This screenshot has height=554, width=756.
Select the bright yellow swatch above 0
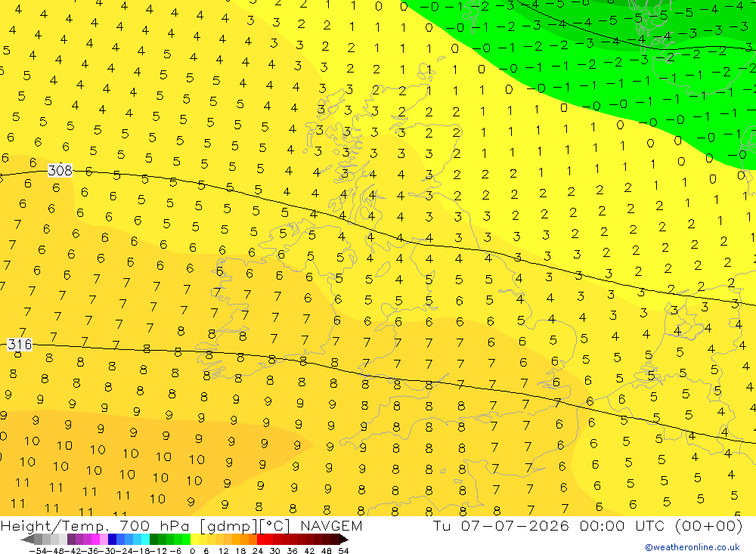195,539
